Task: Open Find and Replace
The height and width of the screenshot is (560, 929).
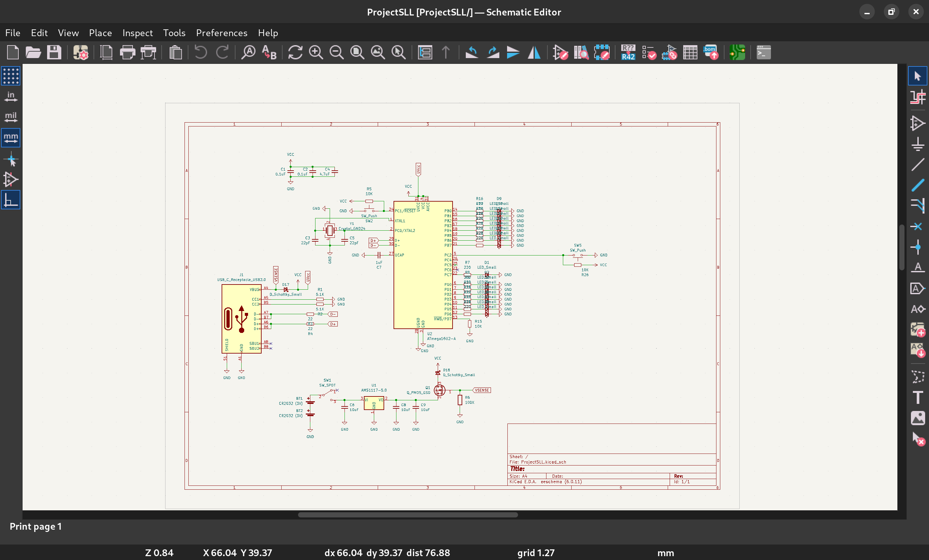Action: [269, 52]
